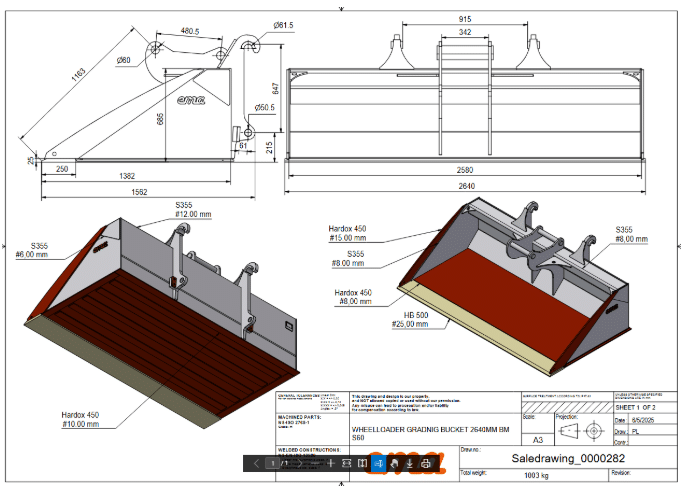Click the MACHINED PARTS heading in title block

click(299, 417)
